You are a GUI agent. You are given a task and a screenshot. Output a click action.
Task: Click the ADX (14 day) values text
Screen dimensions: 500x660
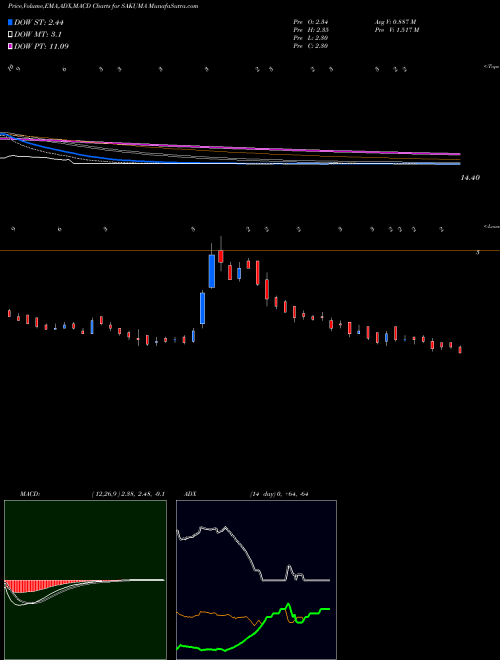pyautogui.click(x=279, y=494)
